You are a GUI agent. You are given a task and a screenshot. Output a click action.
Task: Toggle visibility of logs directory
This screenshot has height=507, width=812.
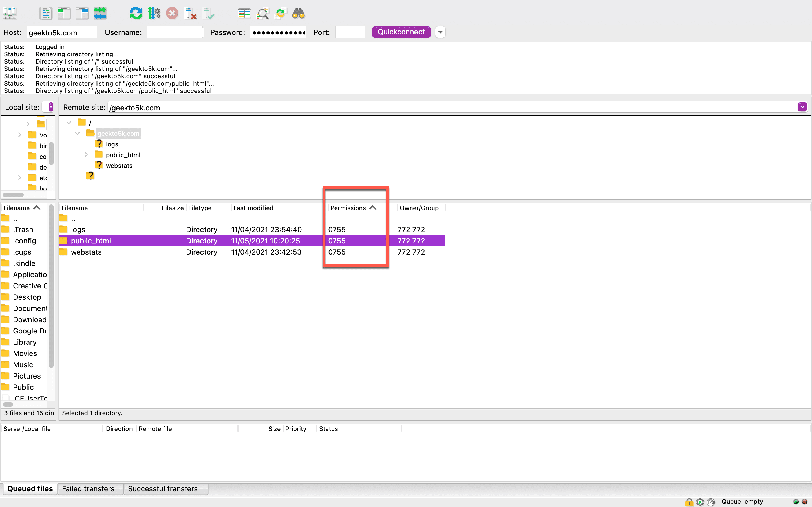pos(86,144)
